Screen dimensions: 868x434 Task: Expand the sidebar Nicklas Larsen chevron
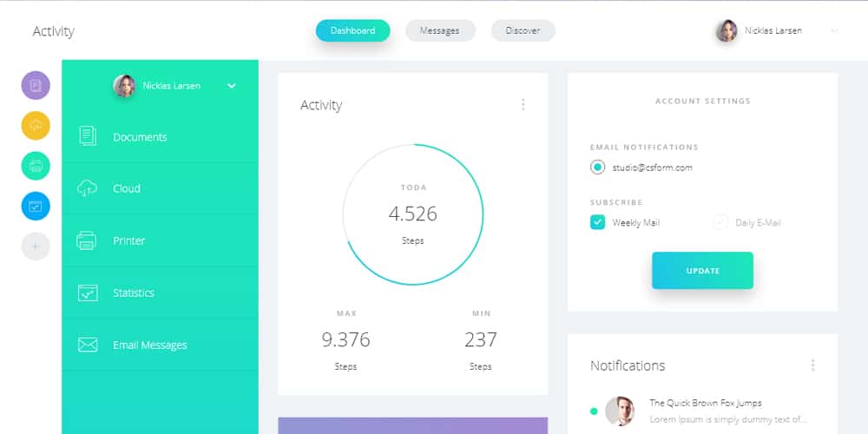pyautogui.click(x=232, y=86)
